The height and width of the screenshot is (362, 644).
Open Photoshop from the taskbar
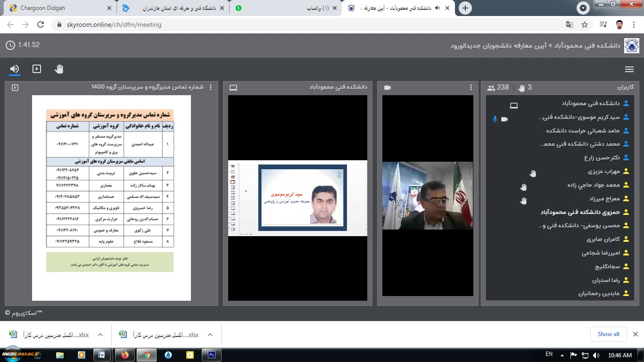(212, 355)
